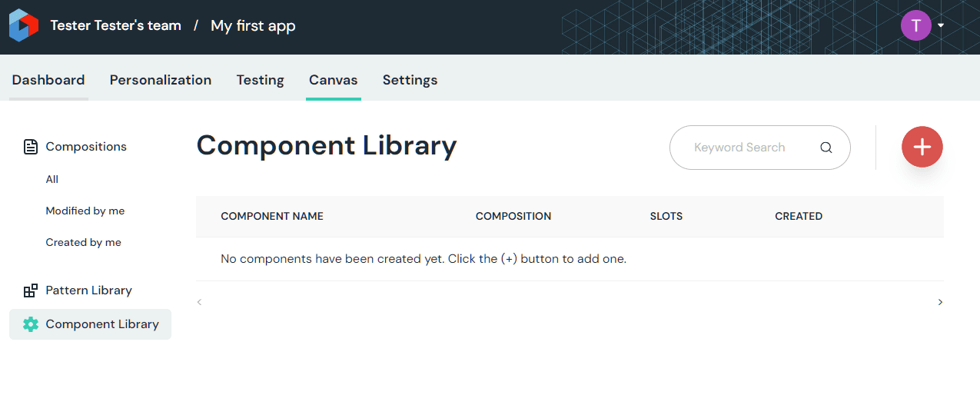Click the Uniform logo icon
This screenshot has width=980, height=405.
23,26
